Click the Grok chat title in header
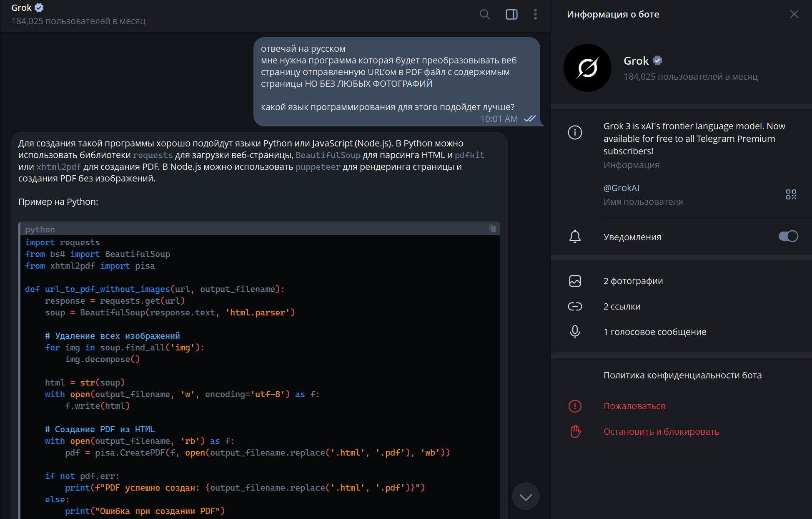812x519 pixels. point(21,8)
